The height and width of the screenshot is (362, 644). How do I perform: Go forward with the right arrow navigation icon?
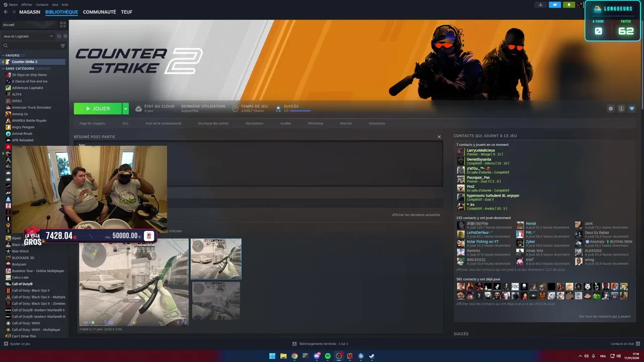pos(14,12)
